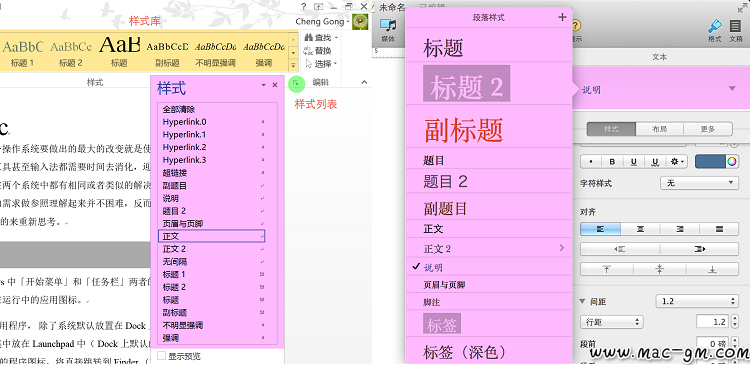Open styles pane launcher in Word ribbon

click(x=296, y=83)
